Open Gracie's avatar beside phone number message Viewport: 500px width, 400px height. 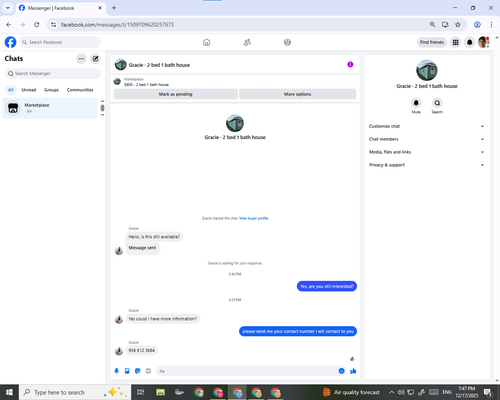(119, 351)
